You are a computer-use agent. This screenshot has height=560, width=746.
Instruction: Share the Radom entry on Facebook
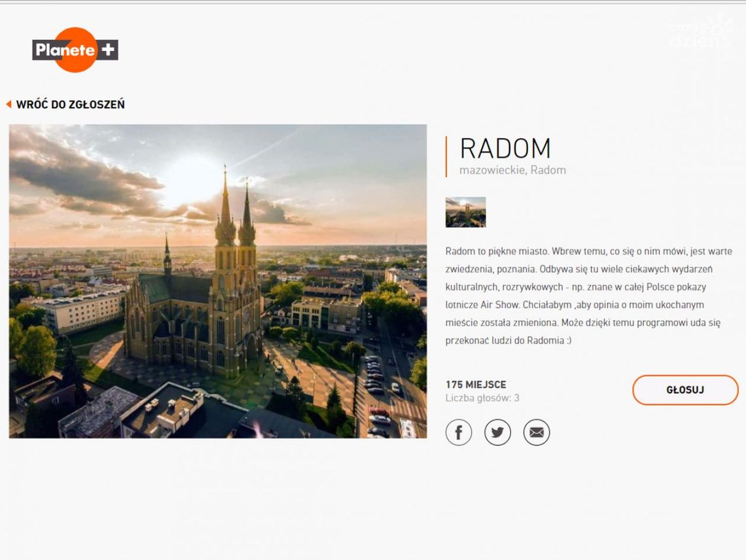click(459, 432)
